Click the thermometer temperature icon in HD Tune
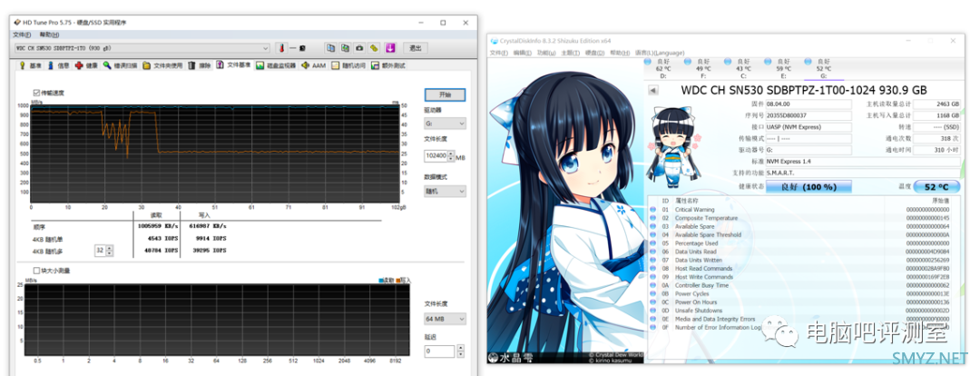Viewport: 980px width, 376px height. (282, 47)
